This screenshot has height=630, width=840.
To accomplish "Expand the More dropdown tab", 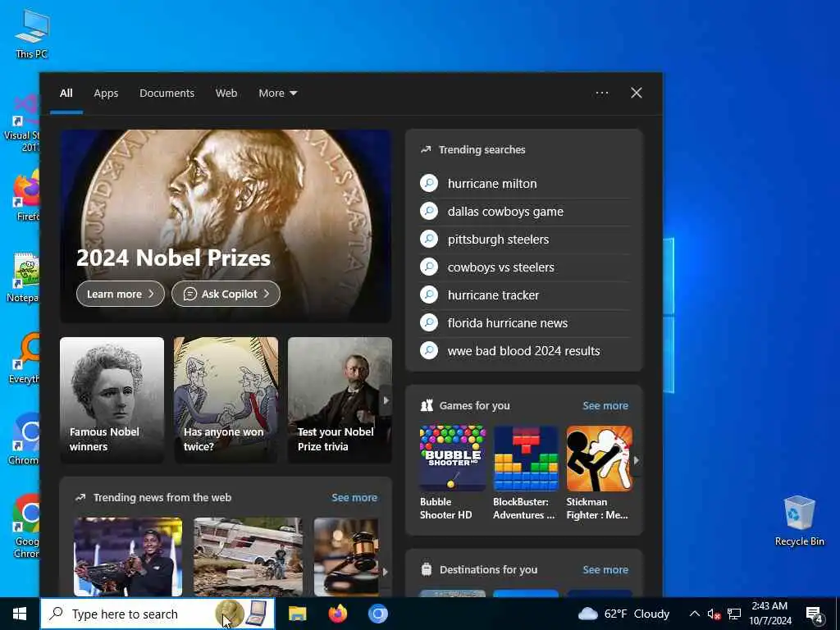I will 277,94.
